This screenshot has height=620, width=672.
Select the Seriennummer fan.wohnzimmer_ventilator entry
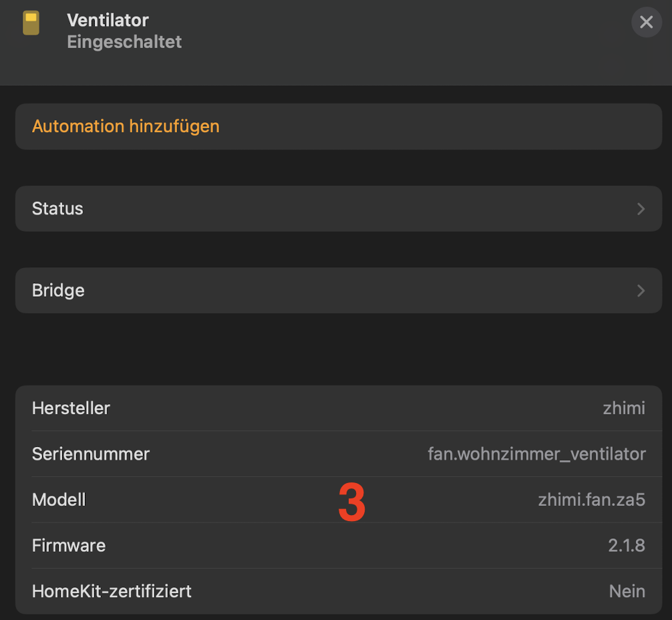tap(339, 454)
